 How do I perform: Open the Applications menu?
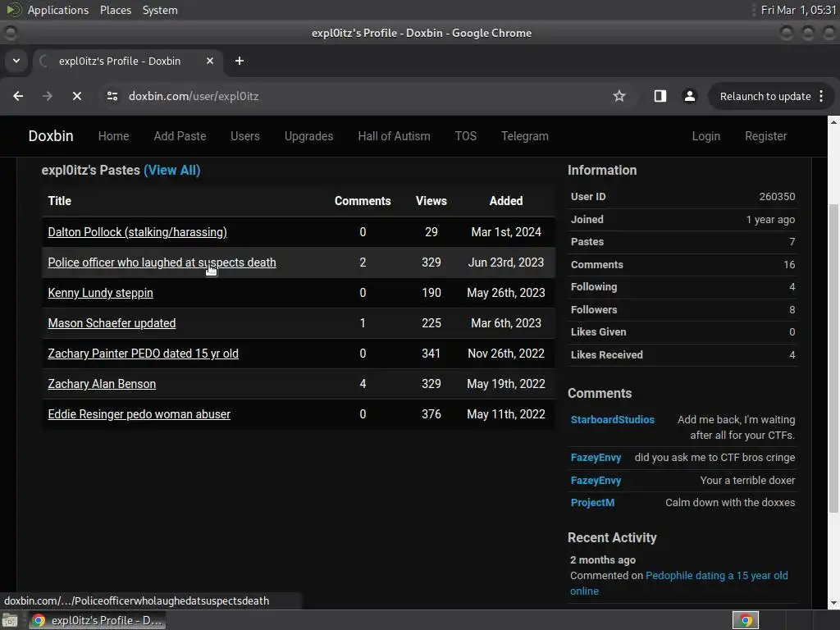click(x=58, y=10)
